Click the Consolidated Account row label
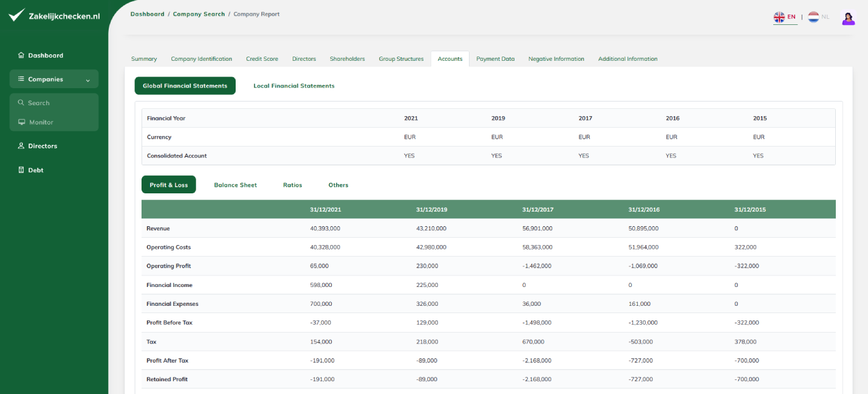 177,156
